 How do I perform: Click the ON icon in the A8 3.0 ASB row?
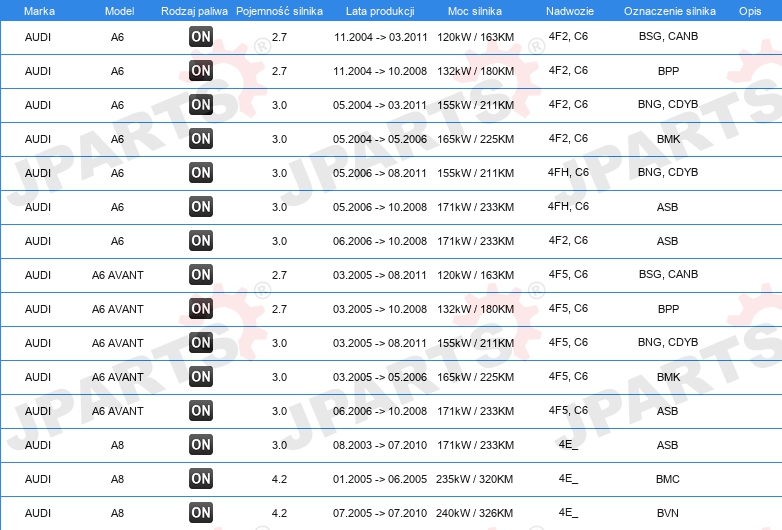[x=201, y=444]
